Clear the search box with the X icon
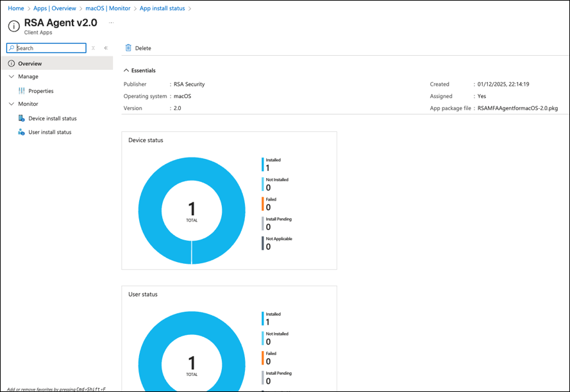 pos(94,48)
